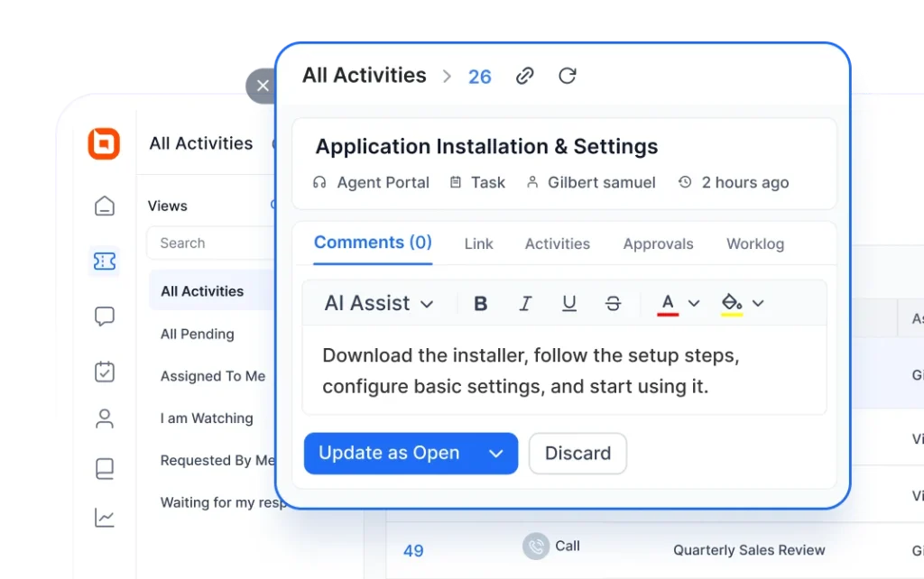This screenshot has width=924, height=579.
Task: Copy the activity link using the chain icon
Action: [525, 77]
